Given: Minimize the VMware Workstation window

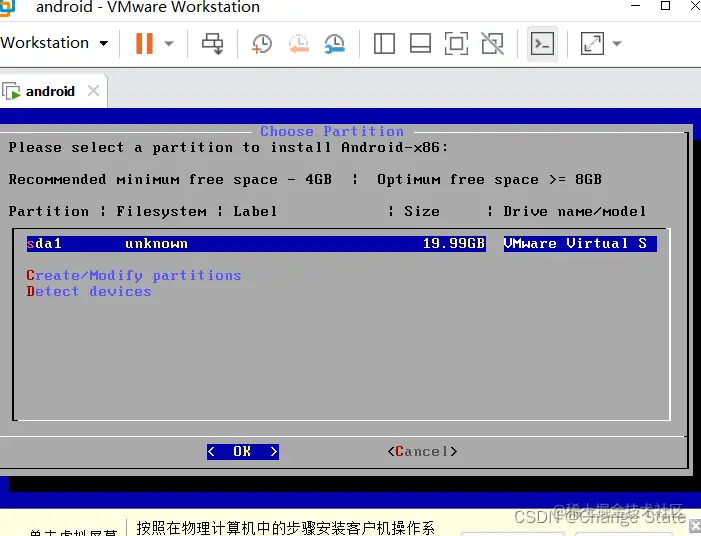Looking at the screenshot, I should 635,6.
